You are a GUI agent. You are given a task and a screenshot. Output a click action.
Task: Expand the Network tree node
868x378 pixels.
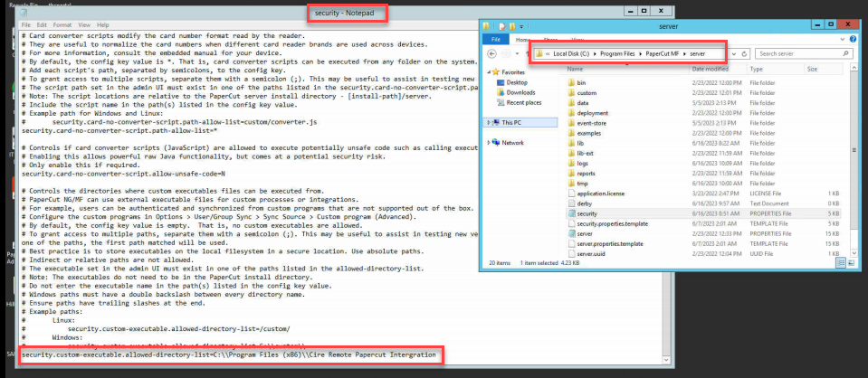(490, 142)
